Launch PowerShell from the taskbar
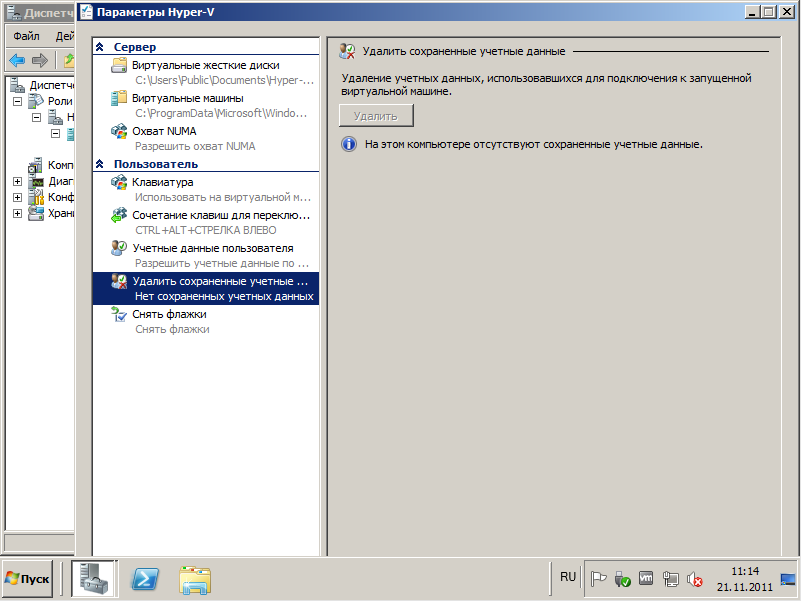The height and width of the screenshot is (602, 802). click(x=145, y=579)
